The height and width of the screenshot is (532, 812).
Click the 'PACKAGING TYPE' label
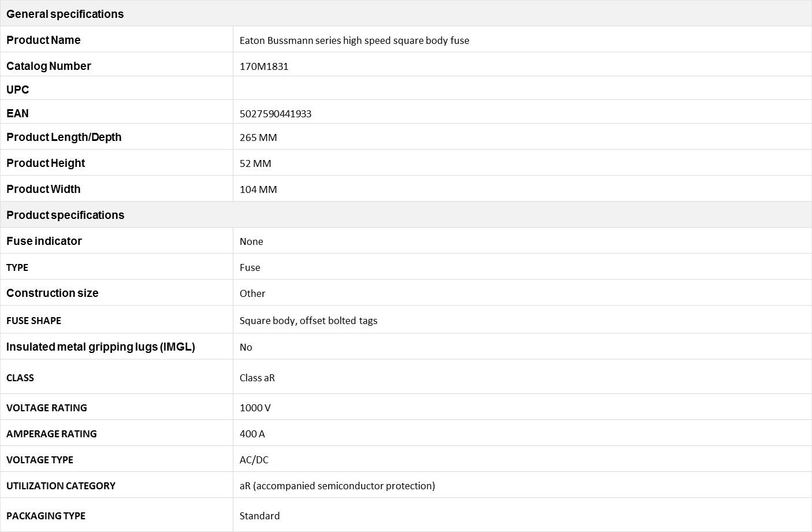click(x=46, y=516)
